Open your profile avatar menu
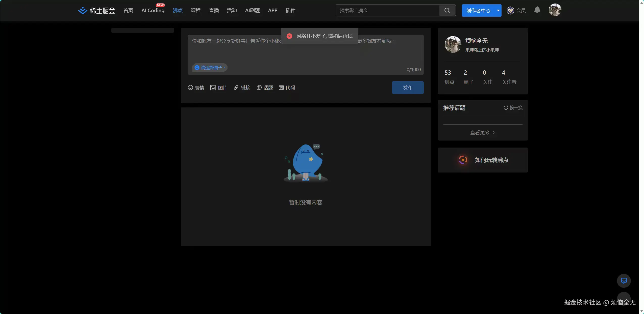Screen dimensions: 644x314 click(555, 10)
